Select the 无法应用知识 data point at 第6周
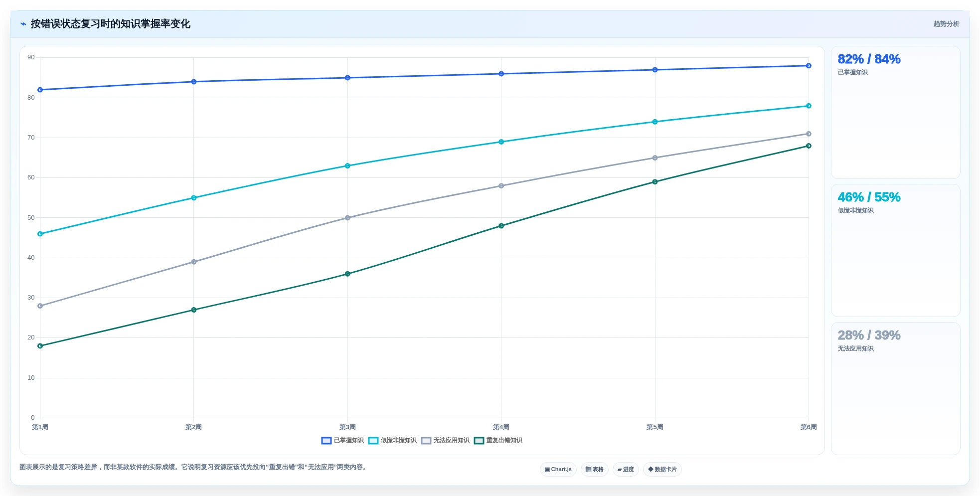The width and height of the screenshot is (980, 496). pos(809,134)
